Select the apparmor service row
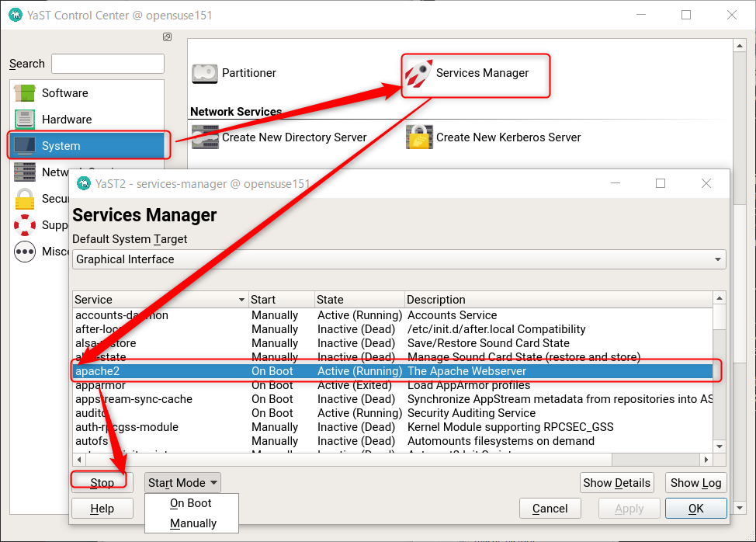This screenshot has width=756, height=542. coord(393,385)
